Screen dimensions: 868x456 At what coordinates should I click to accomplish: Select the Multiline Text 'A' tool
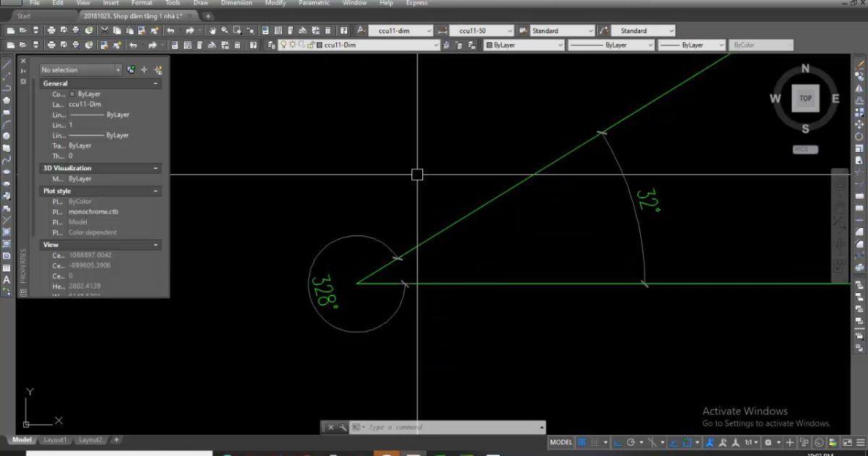point(7,279)
